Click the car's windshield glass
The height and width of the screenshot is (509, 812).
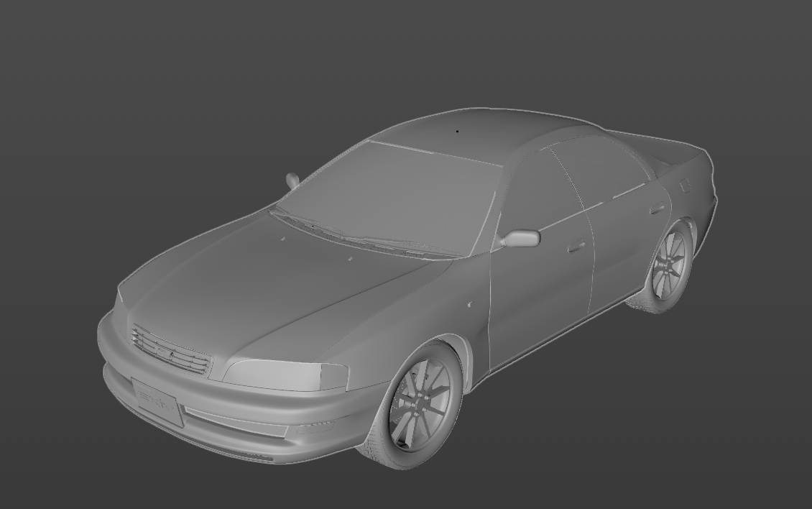tap(388, 200)
